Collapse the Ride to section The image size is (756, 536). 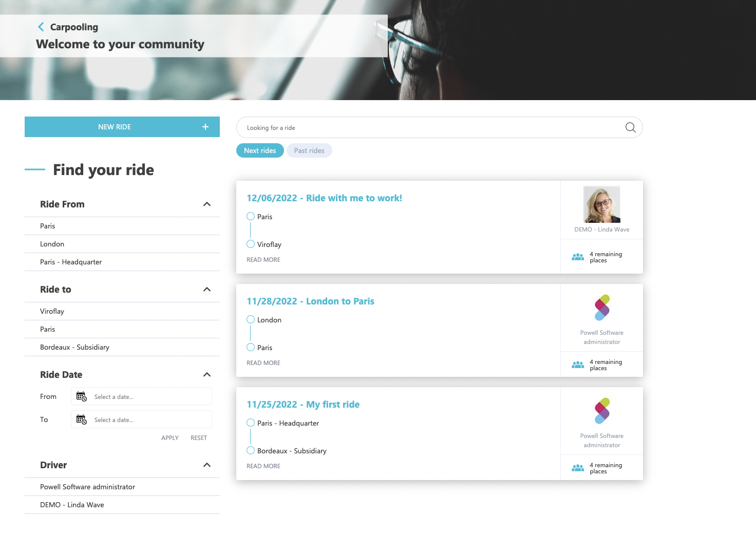pos(207,289)
